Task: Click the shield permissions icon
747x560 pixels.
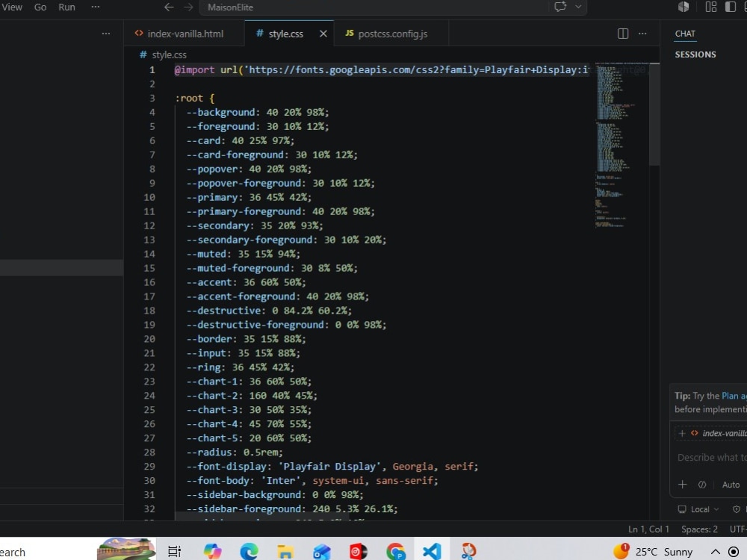Action: (737, 509)
